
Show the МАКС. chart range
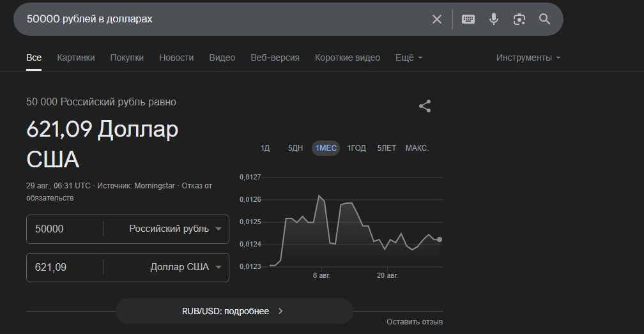point(417,148)
